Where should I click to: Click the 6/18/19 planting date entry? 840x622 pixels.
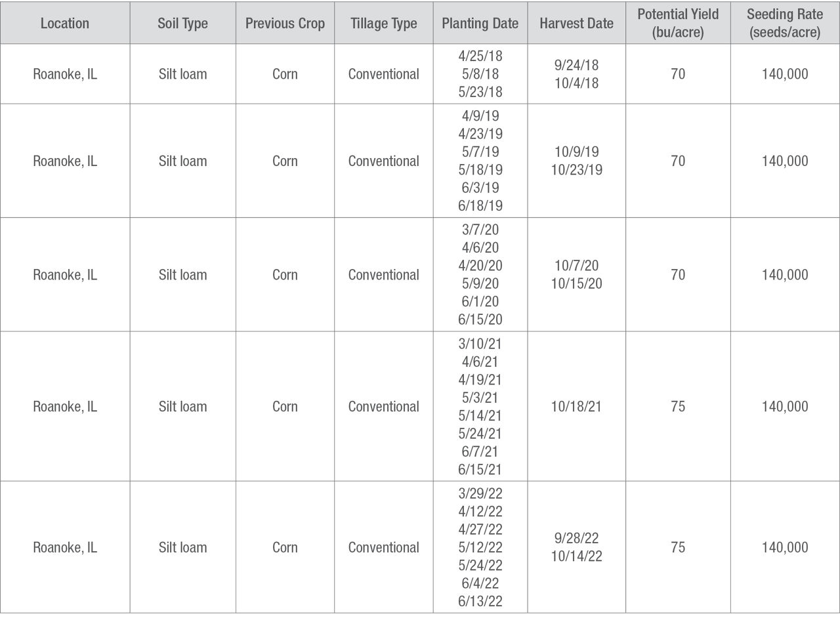[480, 205]
